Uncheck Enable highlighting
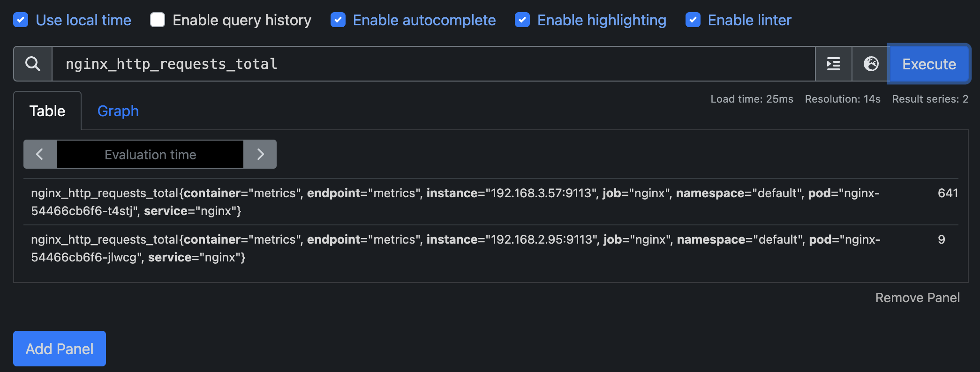980x372 pixels. click(x=522, y=20)
